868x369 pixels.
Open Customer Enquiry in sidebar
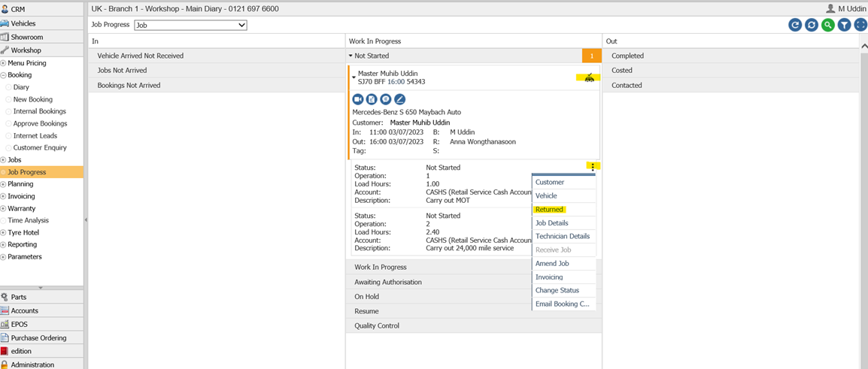coord(40,148)
